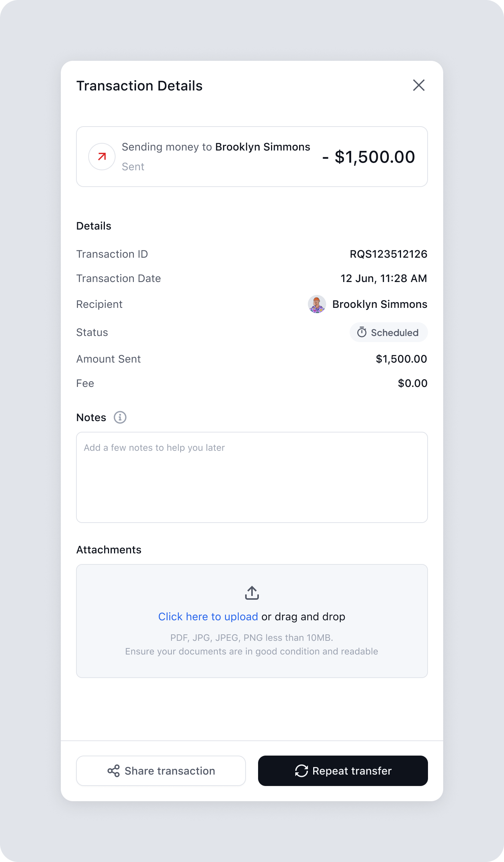
Task: Click the 'Click here to upload' link
Action: coord(208,616)
